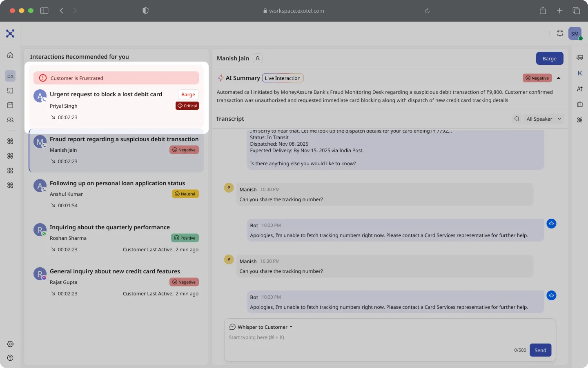Open the calendar icon in sidebar

10,105
